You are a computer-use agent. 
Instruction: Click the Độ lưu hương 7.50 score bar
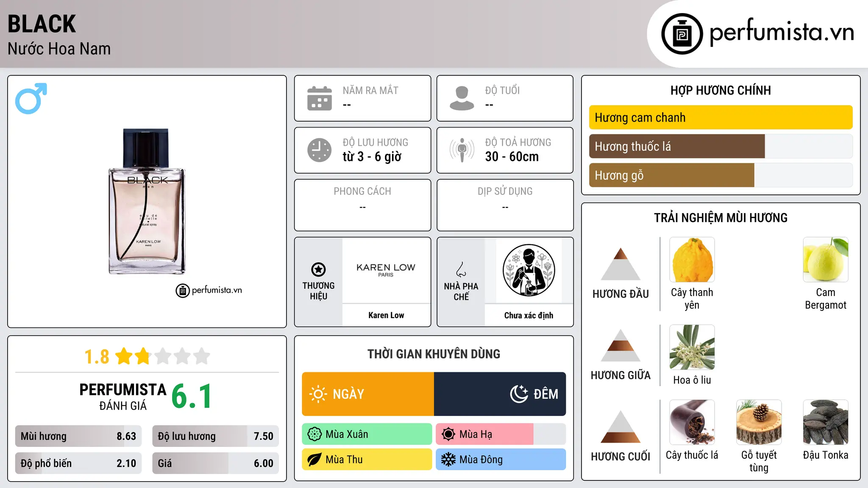pyautogui.click(x=216, y=436)
